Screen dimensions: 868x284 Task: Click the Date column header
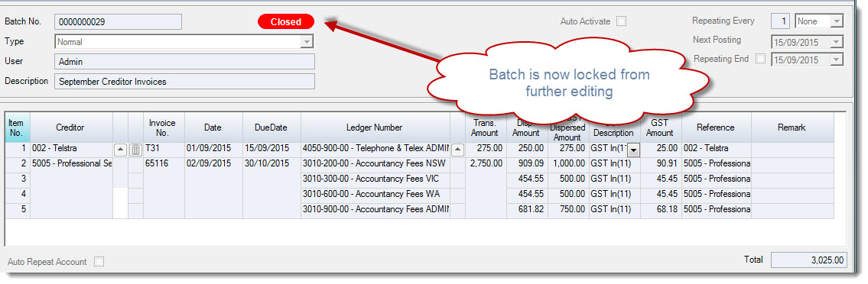pyautogui.click(x=213, y=127)
